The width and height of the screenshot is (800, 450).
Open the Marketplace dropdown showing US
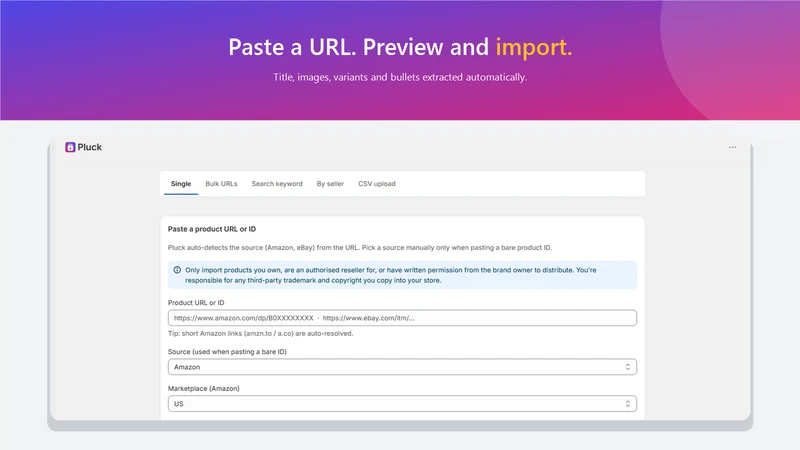click(x=402, y=404)
